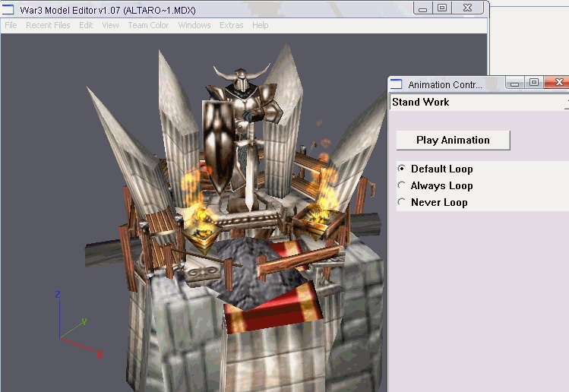Click the Play Animation button

pyautogui.click(x=454, y=140)
